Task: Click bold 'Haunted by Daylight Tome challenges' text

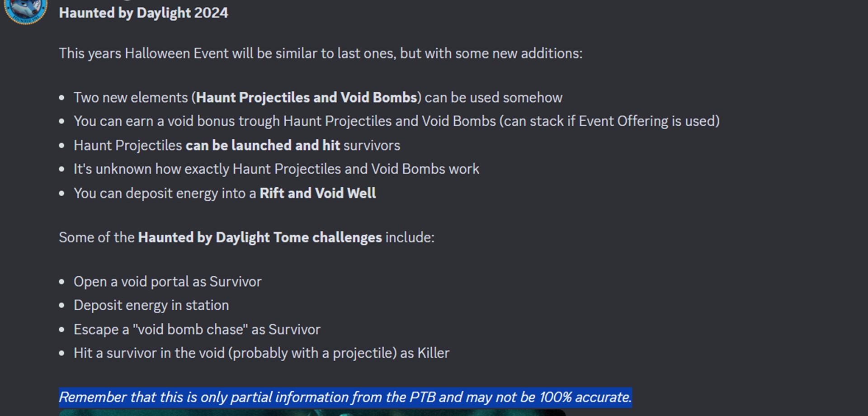Action: coord(260,237)
